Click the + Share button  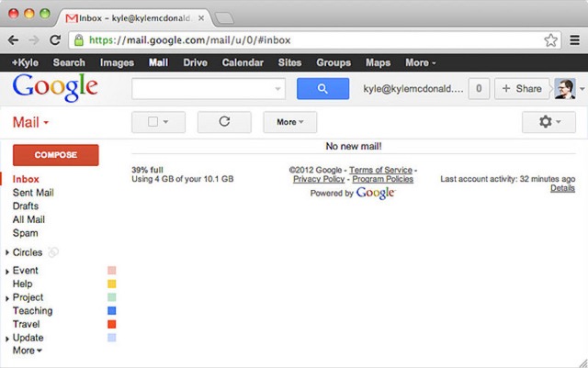pos(522,89)
